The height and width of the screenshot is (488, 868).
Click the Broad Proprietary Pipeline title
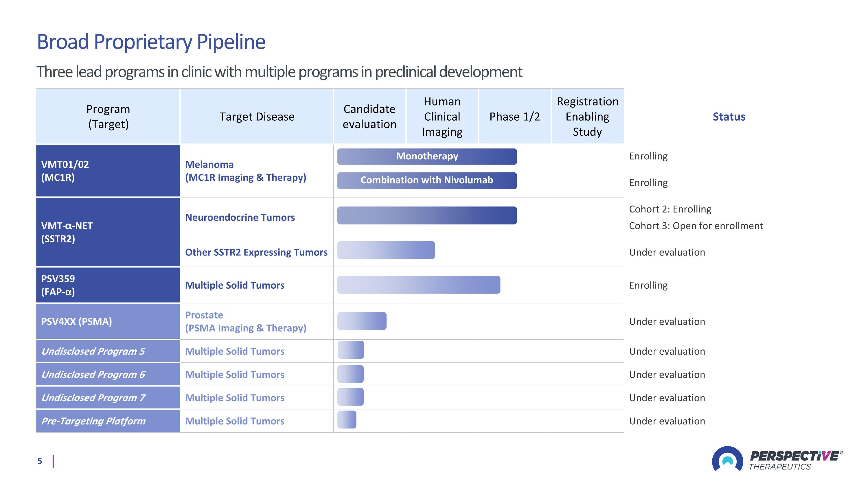[151, 42]
